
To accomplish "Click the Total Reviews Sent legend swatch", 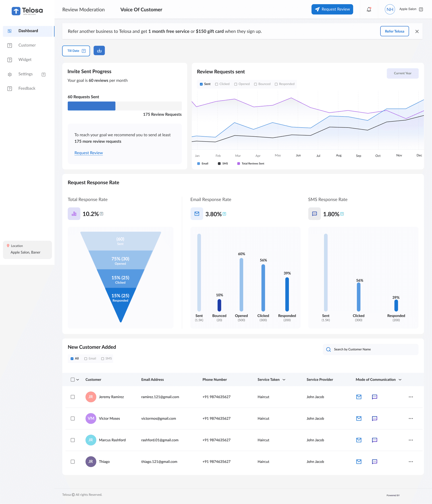I will pos(239,164).
